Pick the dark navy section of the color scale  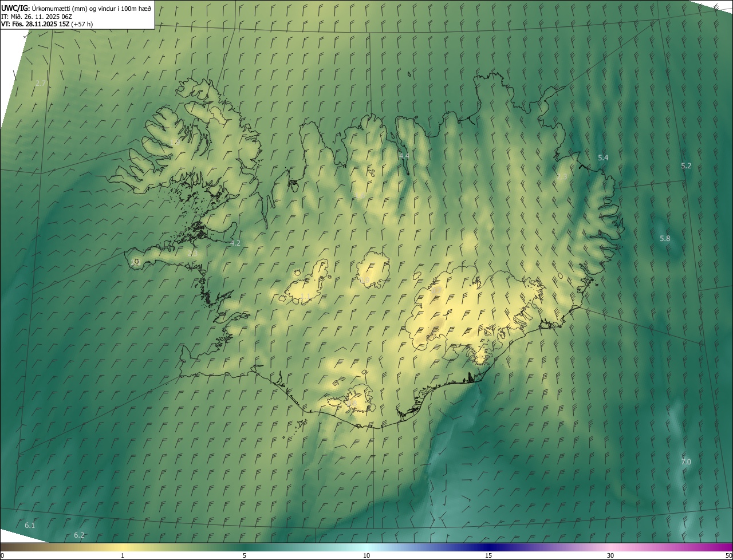coord(488,547)
